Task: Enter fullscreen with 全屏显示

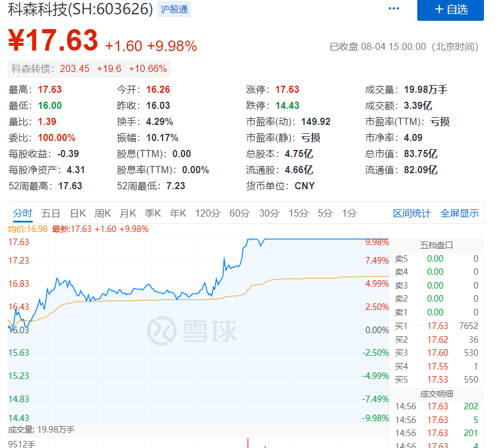Action: (x=459, y=213)
